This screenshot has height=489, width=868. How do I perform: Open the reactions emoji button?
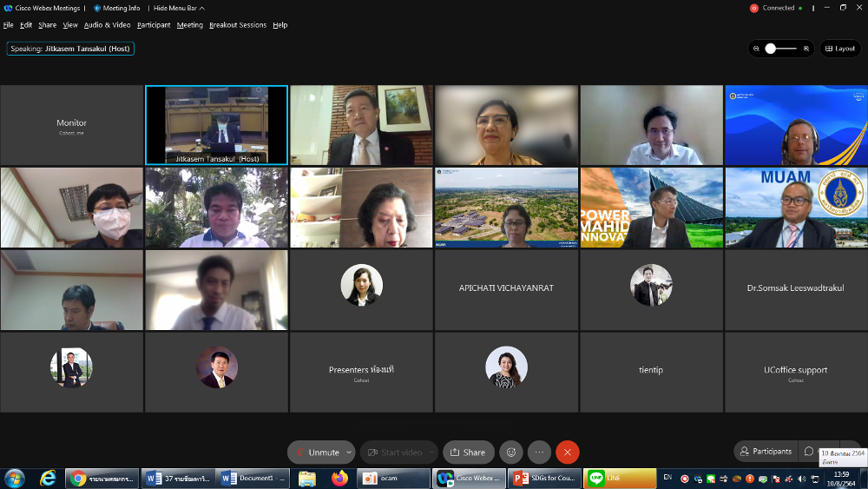[511, 453]
